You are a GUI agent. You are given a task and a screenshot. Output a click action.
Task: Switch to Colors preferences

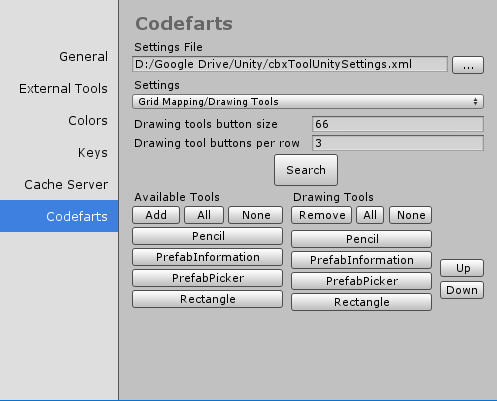pos(88,121)
